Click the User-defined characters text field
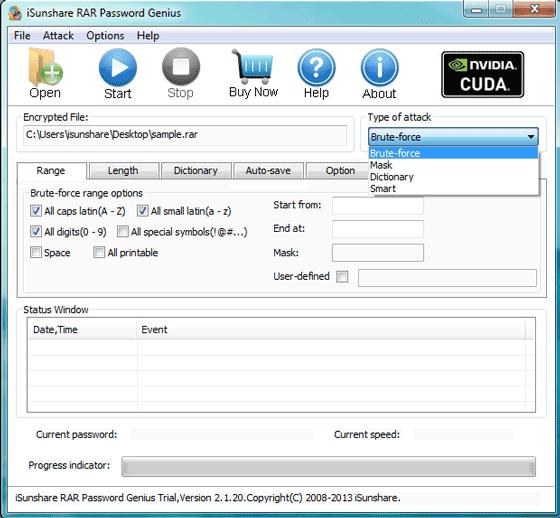Image resolution: width=560 pixels, height=518 pixels. [x=448, y=278]
